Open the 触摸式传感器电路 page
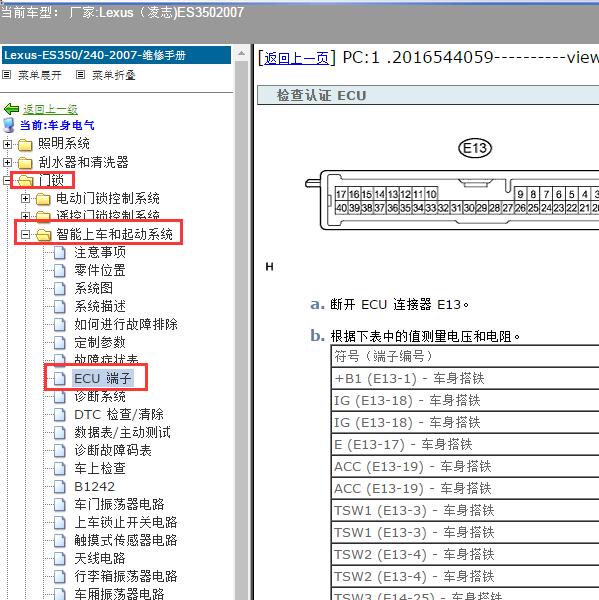Viewport: 599px width, 600px height. coord(126,540)
